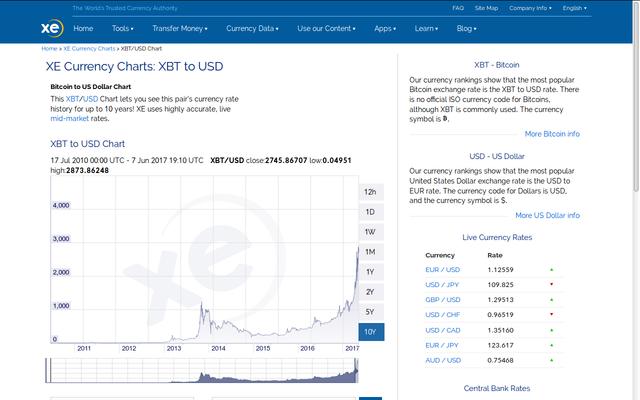The image size is (640, 400).
Task: Open the Home menu item
Action: point(83,29)
